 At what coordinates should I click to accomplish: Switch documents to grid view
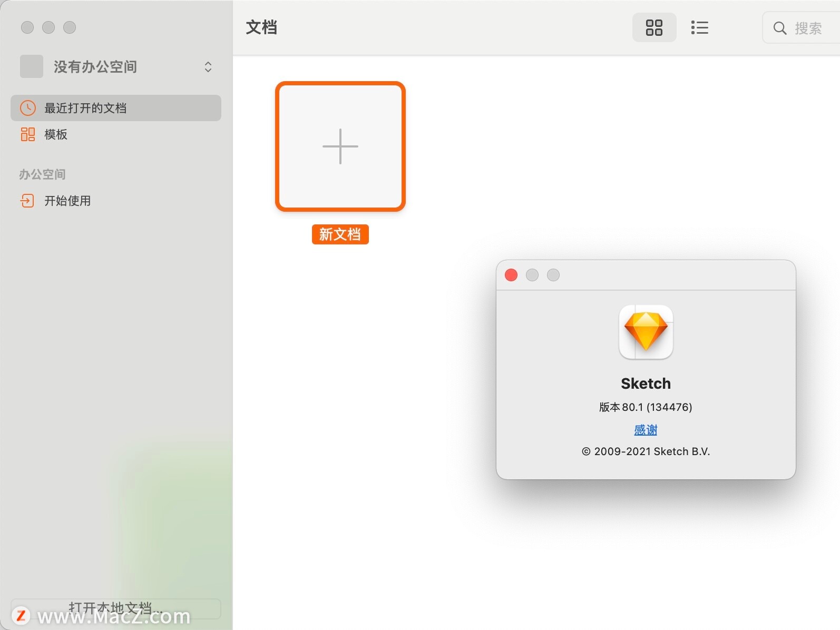pyautogui.click(x=654, y=27)
